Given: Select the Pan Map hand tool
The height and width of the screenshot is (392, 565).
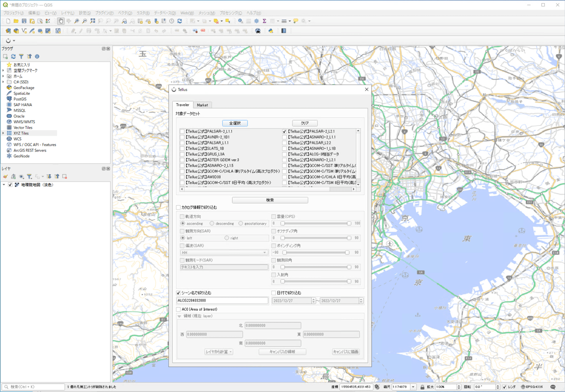Looking at the screenshot, I should pos(61,21).
